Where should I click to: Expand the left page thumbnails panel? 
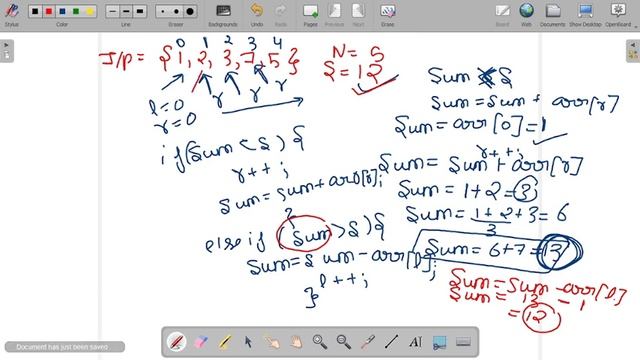click(7, 51)
